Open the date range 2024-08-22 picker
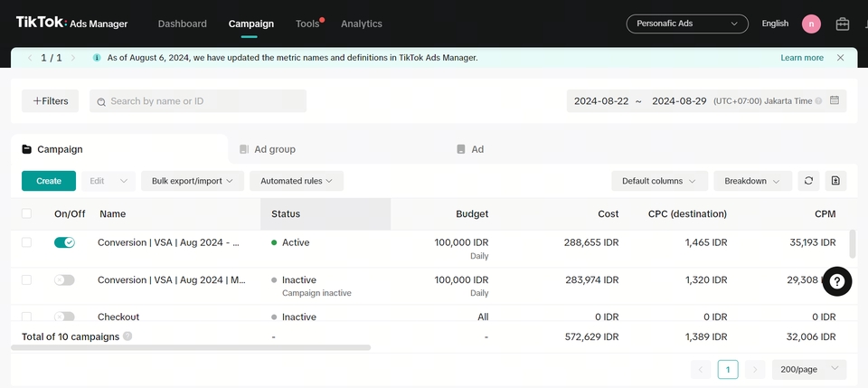868x388 pixels. tap(706, 100)
